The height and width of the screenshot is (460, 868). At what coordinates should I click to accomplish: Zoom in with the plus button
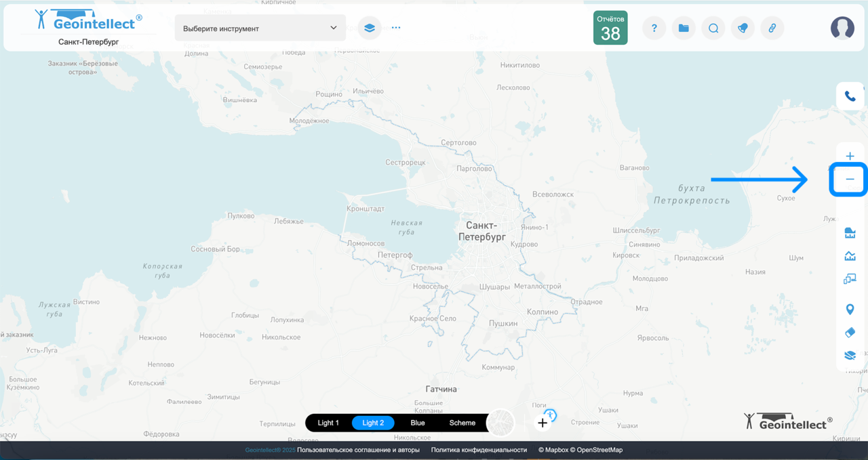850,156
